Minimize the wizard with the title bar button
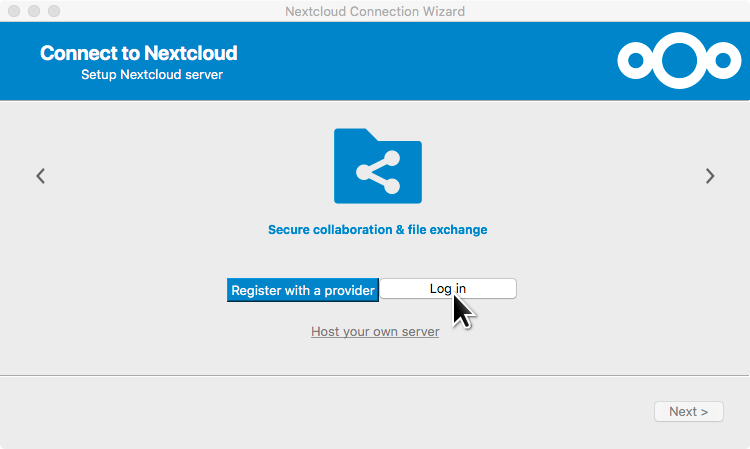 pos(34,11)
